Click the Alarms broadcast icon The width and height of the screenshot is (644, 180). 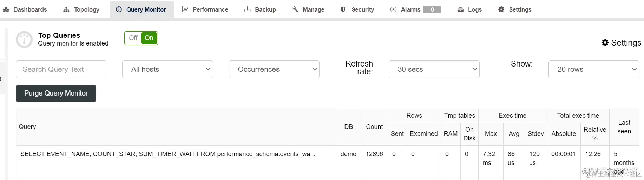(x=393, y=10)
